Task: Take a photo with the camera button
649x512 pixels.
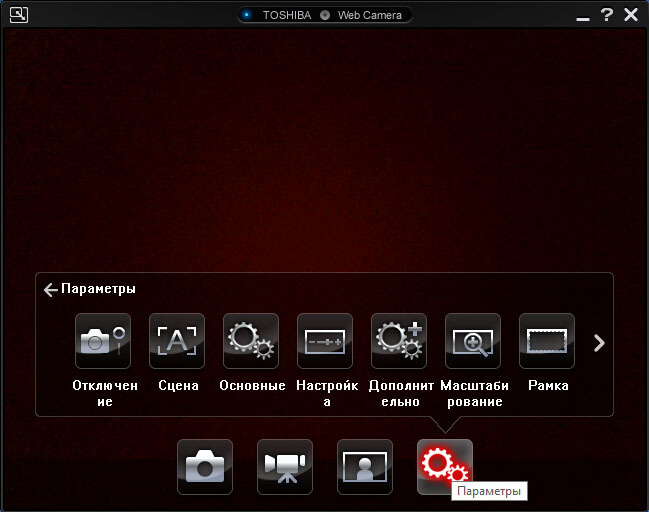Action: pyautogui.click(x=205, y=467)
